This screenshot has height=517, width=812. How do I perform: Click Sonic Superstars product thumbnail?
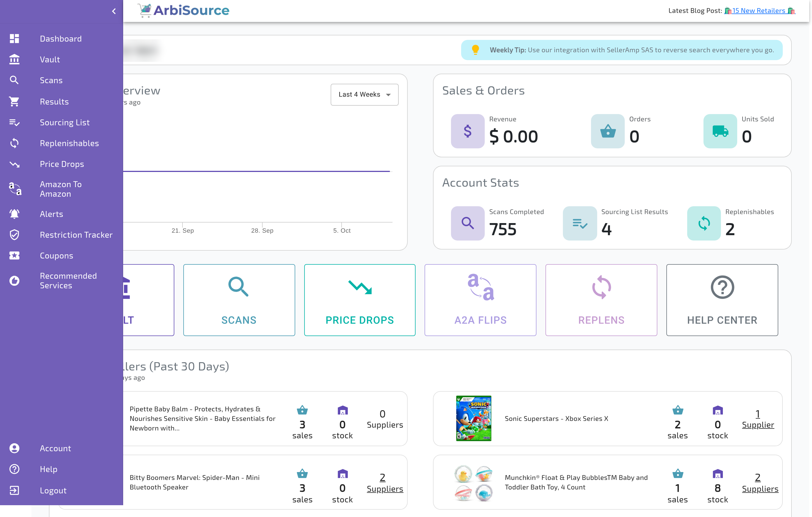(x=473, y=418)
